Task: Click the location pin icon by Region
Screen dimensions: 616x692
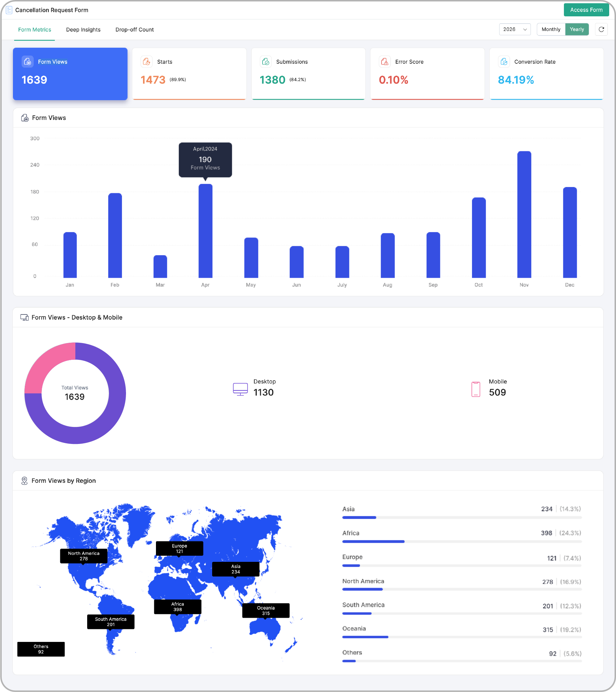Action: coord(25,481)
